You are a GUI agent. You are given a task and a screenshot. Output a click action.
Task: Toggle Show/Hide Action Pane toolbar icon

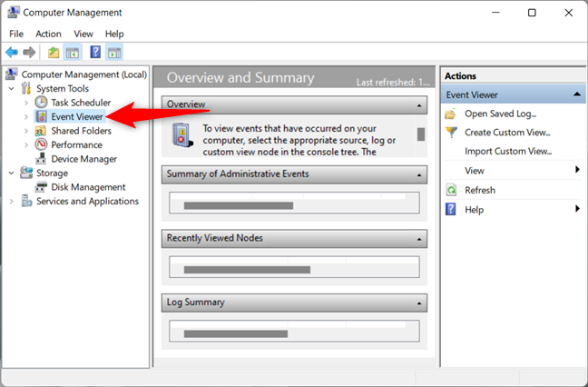coord(114,52)
